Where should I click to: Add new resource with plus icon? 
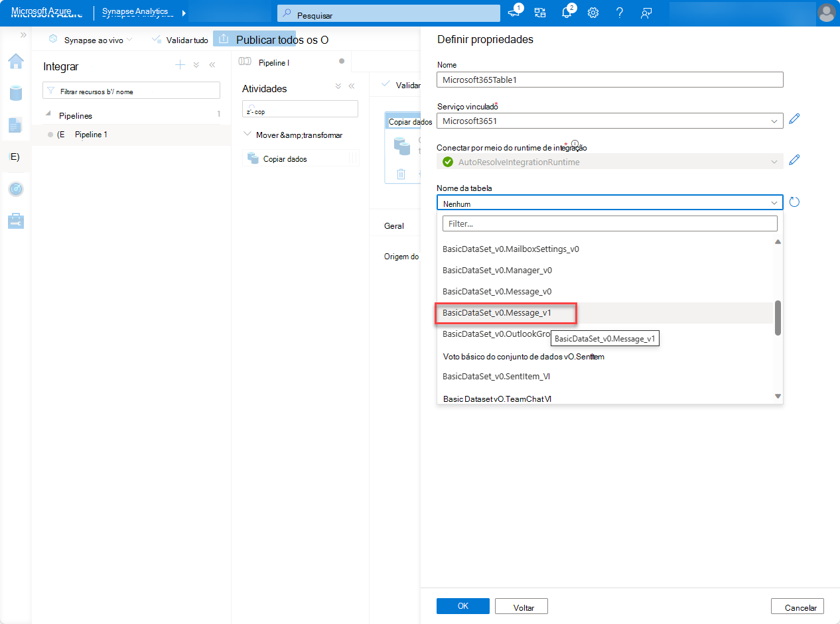[180, 65]
